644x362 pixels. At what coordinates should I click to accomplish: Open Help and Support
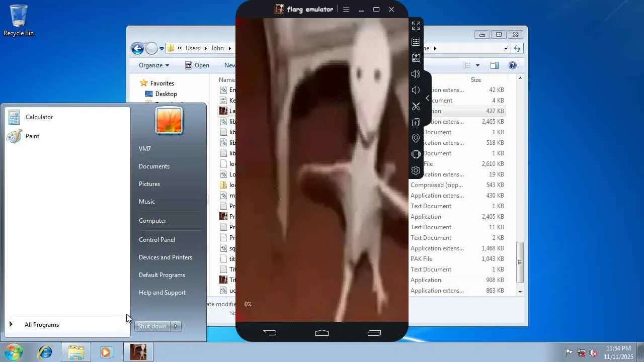pos(162,293)
